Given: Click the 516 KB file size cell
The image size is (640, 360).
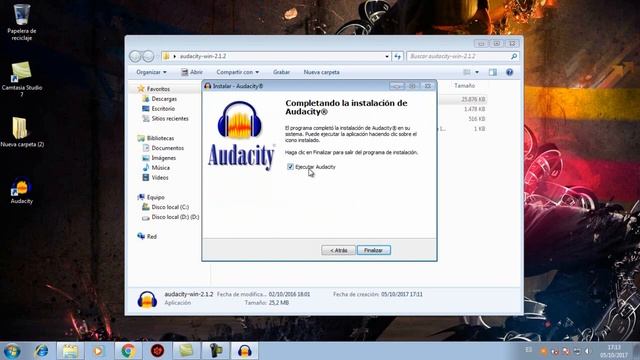Looking at the screenshot, I should pos(476,119).
